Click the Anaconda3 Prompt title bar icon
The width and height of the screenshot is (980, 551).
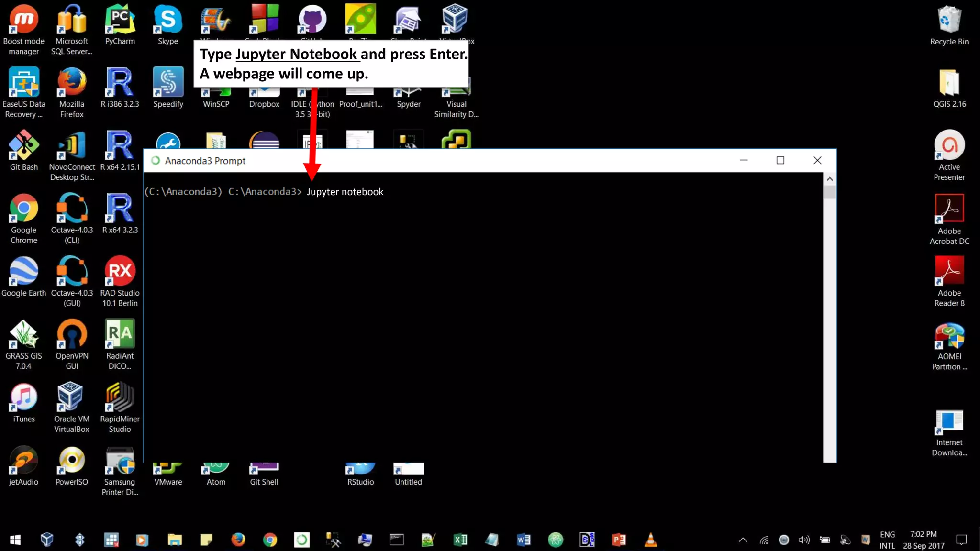click(156, 161)
